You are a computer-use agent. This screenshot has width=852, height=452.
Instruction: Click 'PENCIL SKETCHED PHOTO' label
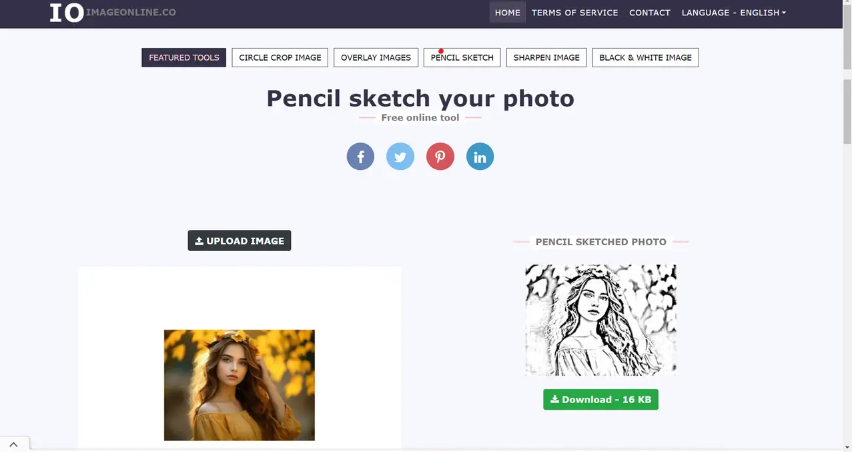[x=600, y=242]
